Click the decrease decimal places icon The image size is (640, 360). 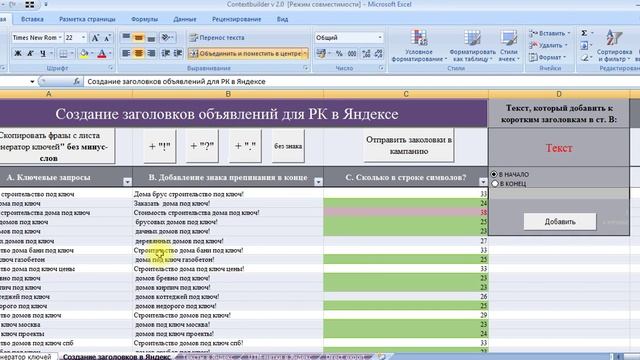pyautogui.click(x=379, y=53)
